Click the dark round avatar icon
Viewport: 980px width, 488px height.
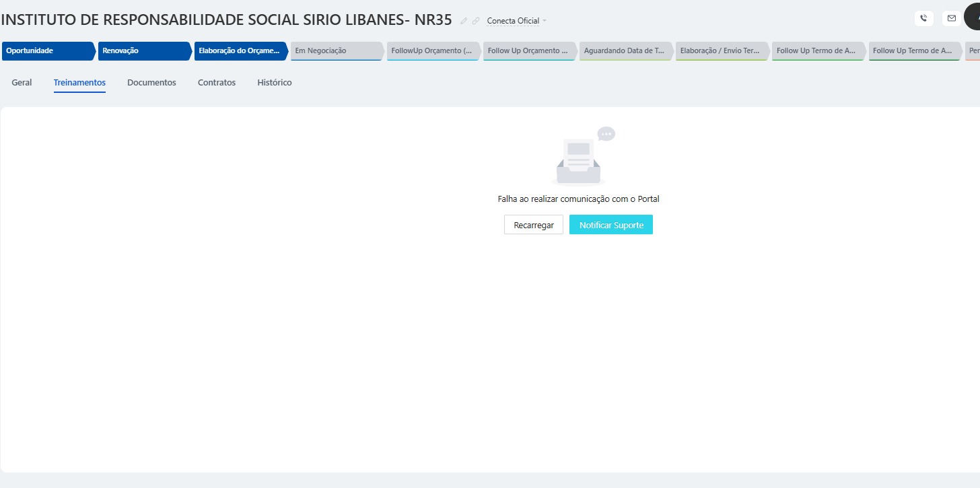coord(973,16)
